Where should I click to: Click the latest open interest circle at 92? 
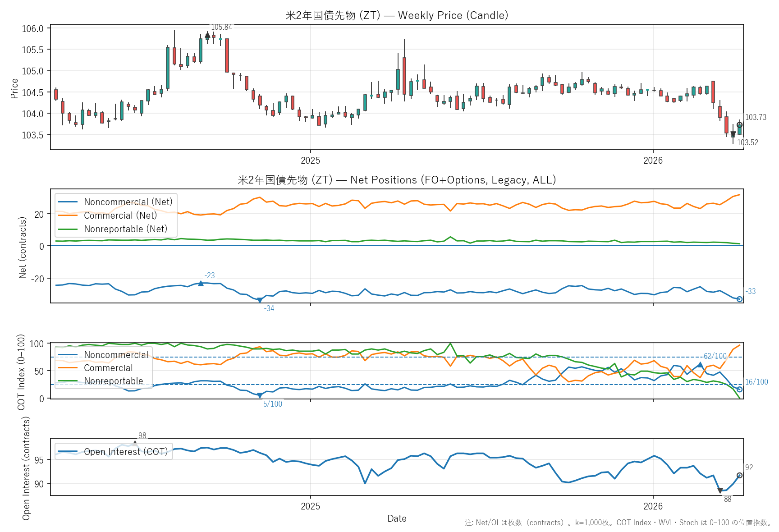click(739, 475)
